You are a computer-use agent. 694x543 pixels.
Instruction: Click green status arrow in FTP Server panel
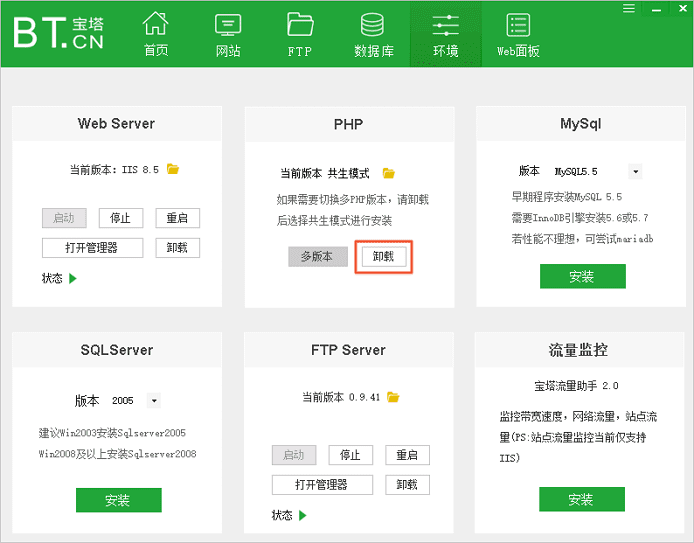(x=302, y=515)
